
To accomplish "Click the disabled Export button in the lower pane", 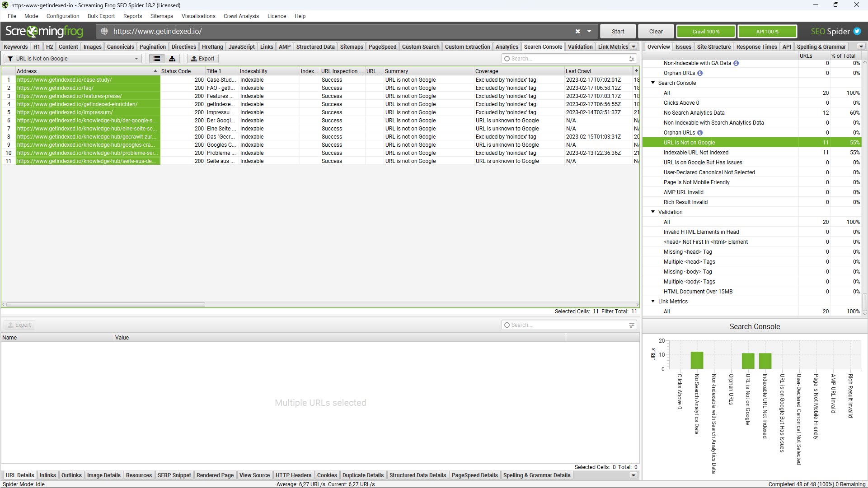I will point(19,325).
